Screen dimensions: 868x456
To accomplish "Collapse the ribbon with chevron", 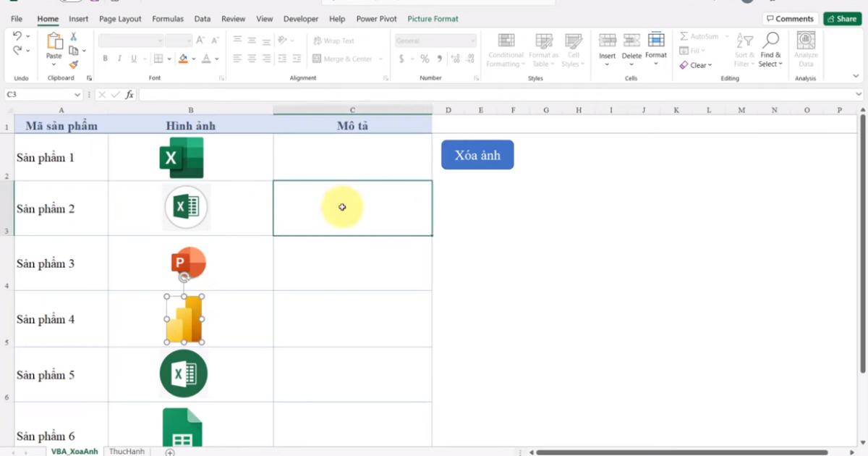I will (857, 75).
